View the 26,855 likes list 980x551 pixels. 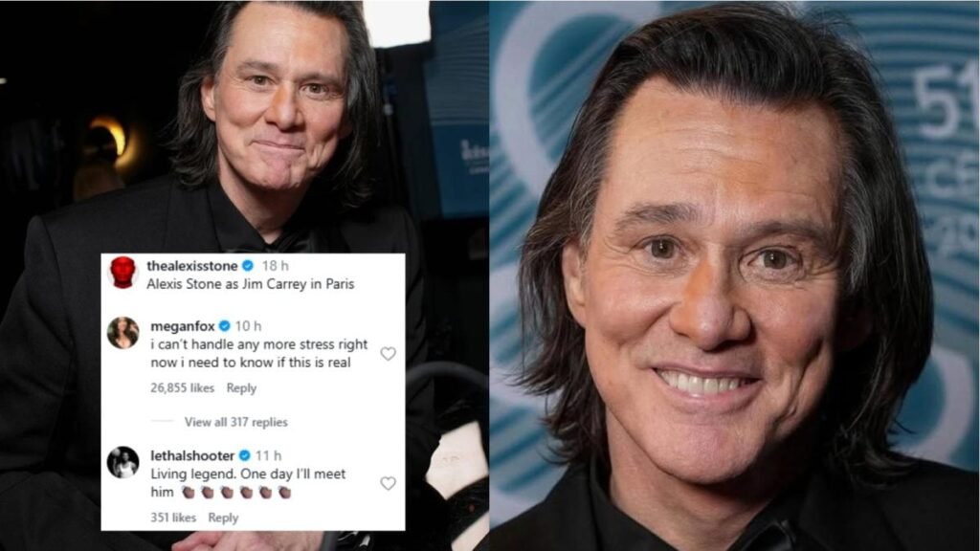pyautogui.click(x=182, y=388)
